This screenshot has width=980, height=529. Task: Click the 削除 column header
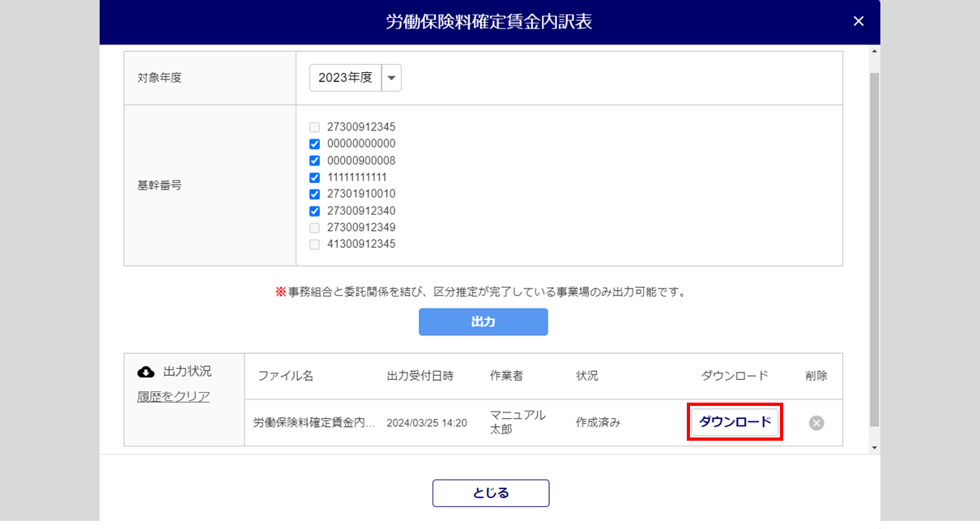coord(816,376)
